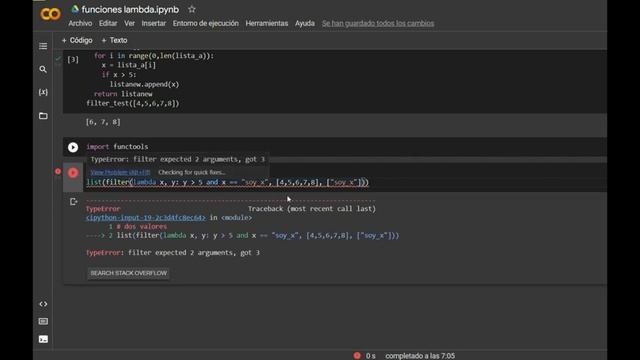Click SEARCH STACK OVERFLOW button

pyautogui.click(x=129, y=273)
